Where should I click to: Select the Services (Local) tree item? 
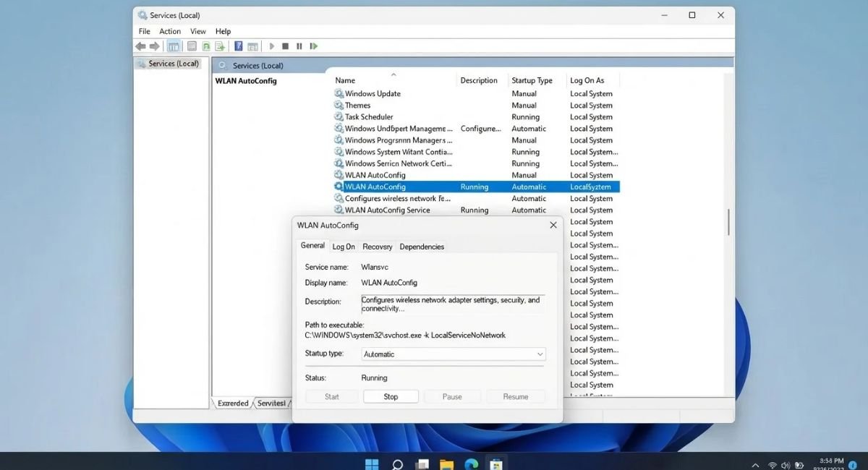click(167, 64)
